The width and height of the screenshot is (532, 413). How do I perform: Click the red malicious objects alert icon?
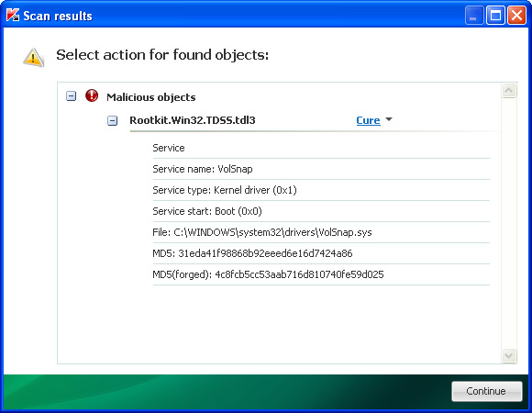pos(92,96)
